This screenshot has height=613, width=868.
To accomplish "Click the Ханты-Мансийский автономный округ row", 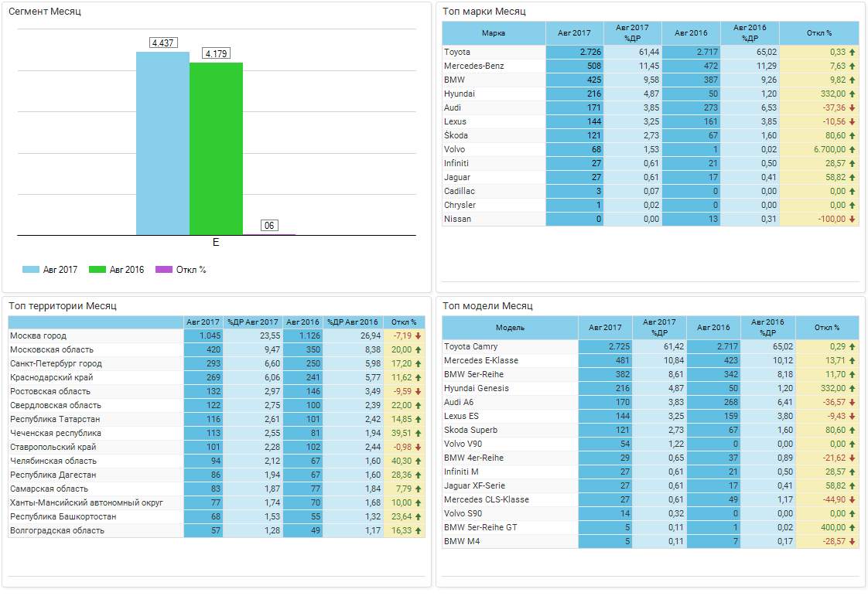I will 217,502.
